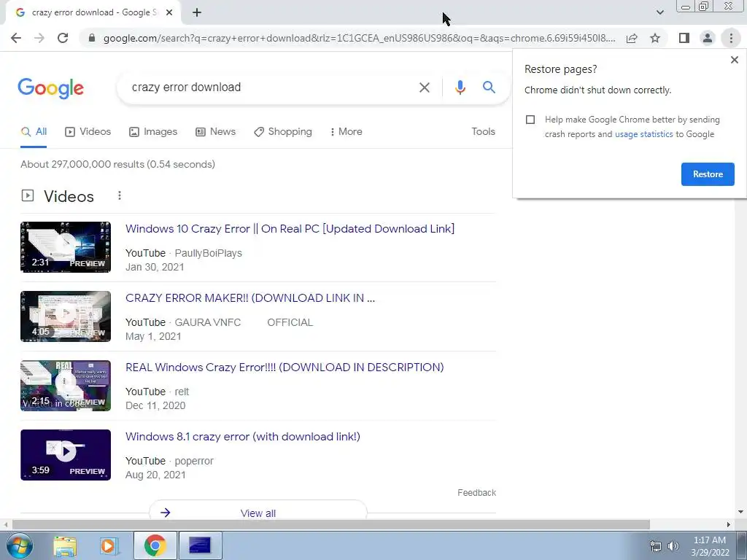
Task: Click View all videos button
Action: [258, 511]
